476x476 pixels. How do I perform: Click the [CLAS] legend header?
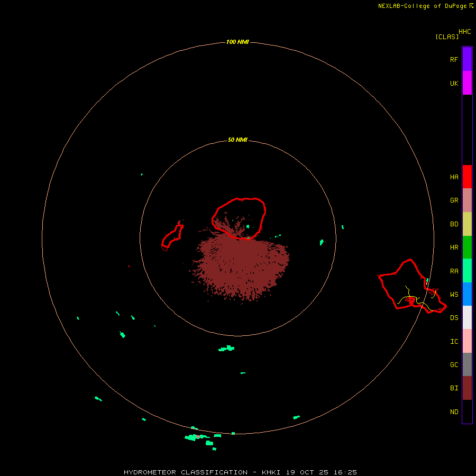click(x=447, y=36)
